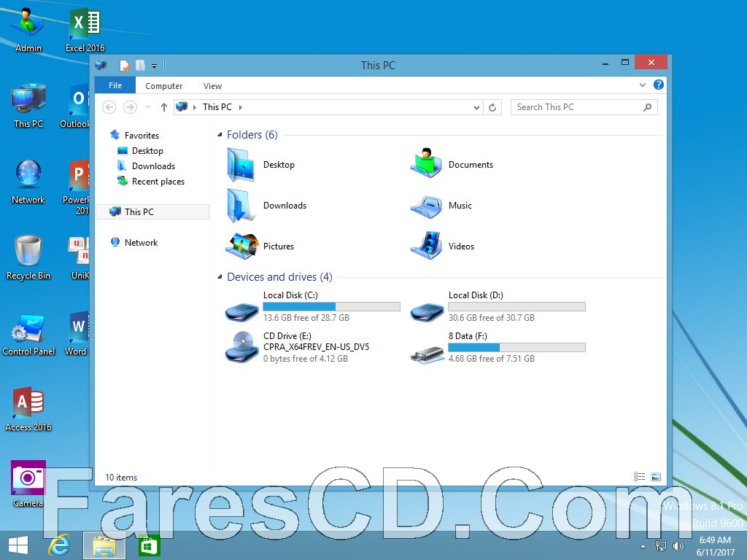This screenshot has width=747, height=560.
Task: Click the search magnifier icon
Action: 648,108
